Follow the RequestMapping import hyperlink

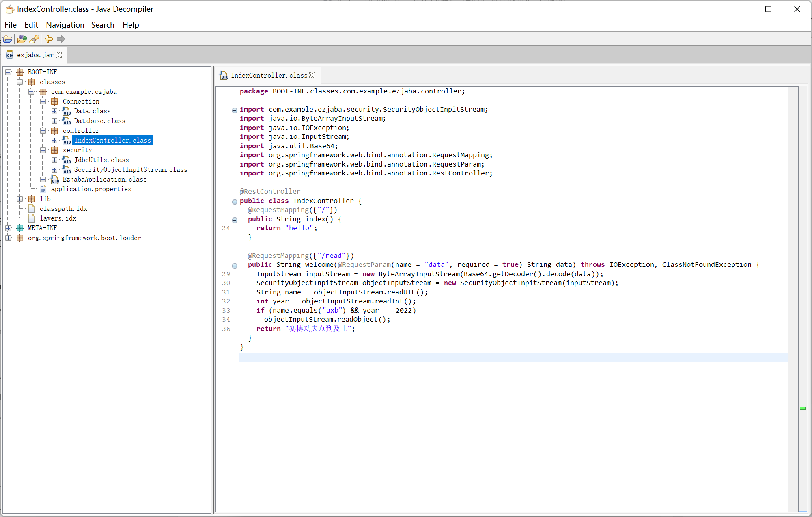(378, 155)
